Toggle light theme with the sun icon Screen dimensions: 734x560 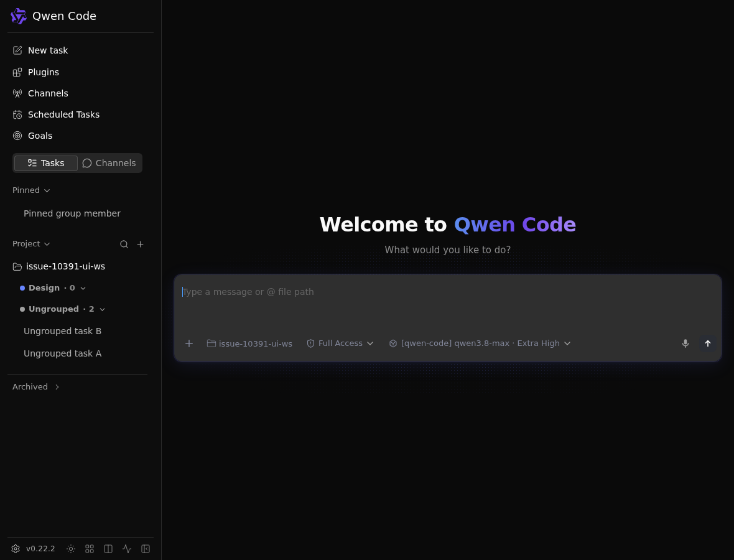coord(71,549)
